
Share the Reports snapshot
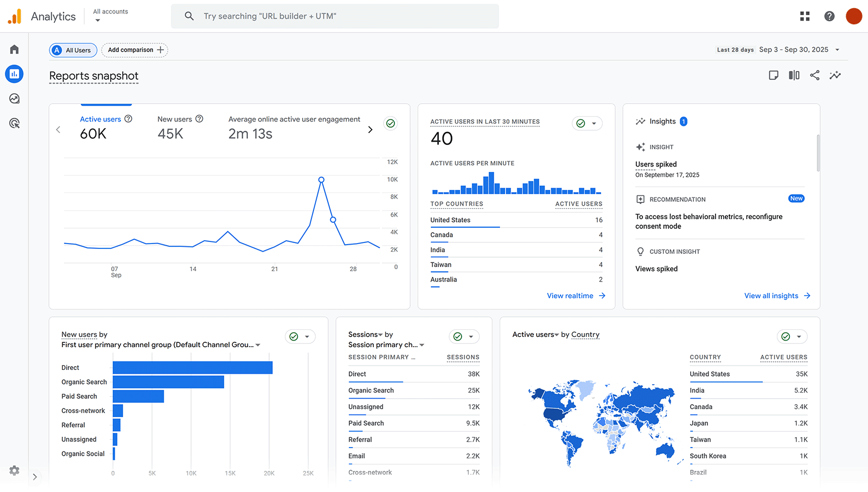click(x=814, y=75)
